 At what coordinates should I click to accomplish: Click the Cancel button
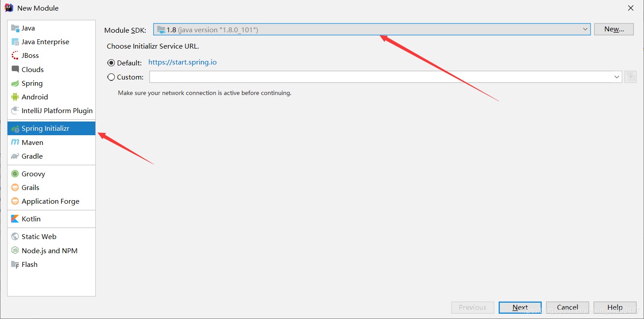pyautogui.click(x=567, y=308)
